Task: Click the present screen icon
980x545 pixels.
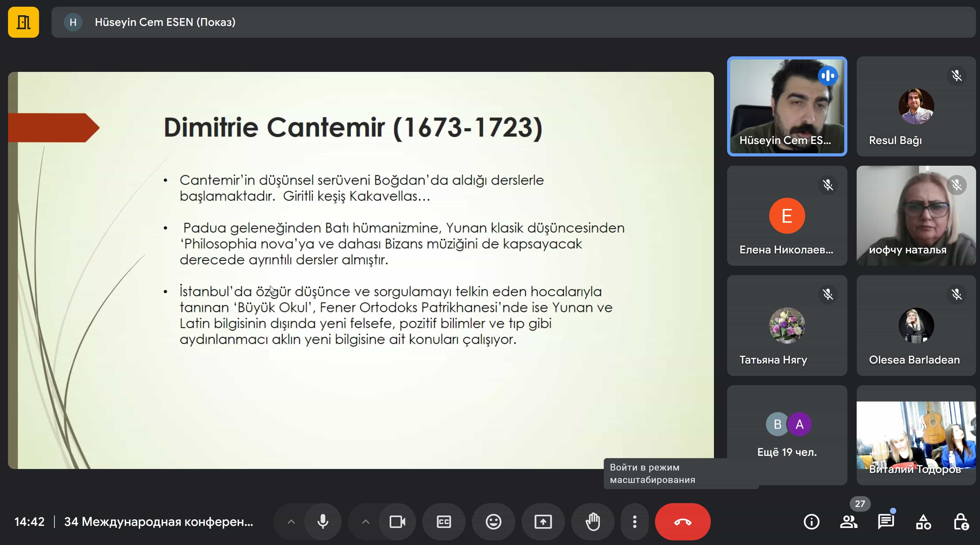Action: (543, 521)
